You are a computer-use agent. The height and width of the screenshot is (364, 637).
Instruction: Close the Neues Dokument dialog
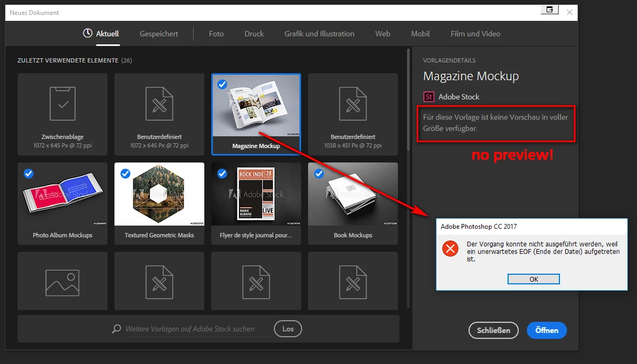pyautogui.click(x=570, y=13)
